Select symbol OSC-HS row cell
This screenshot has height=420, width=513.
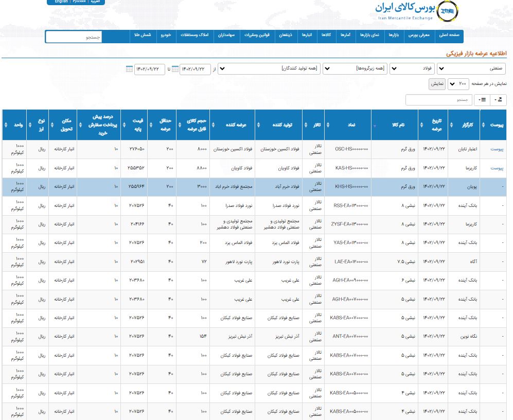(348, 149)
